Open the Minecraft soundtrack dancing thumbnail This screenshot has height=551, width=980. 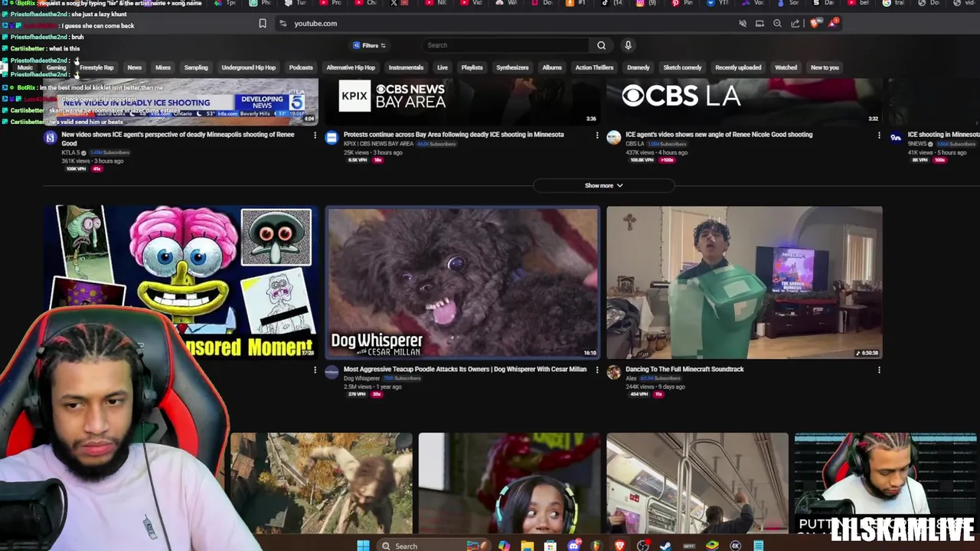(744, 282)
